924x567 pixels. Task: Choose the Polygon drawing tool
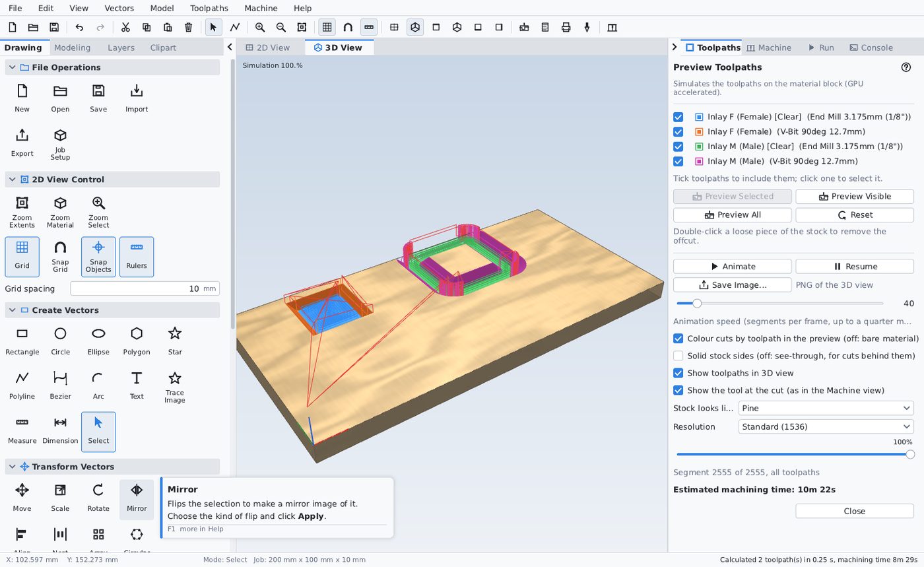[x=137, y=341]
